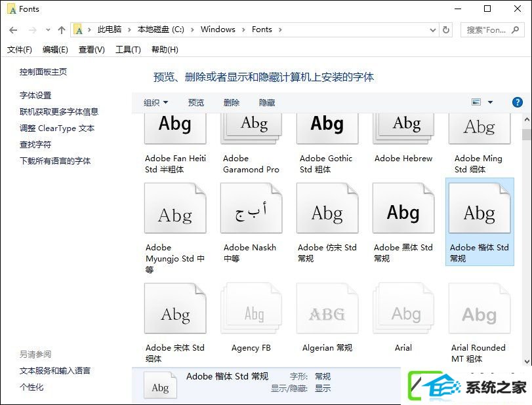
Task: Open the 编辑(E) menu
Action: (x=55, y=50)
